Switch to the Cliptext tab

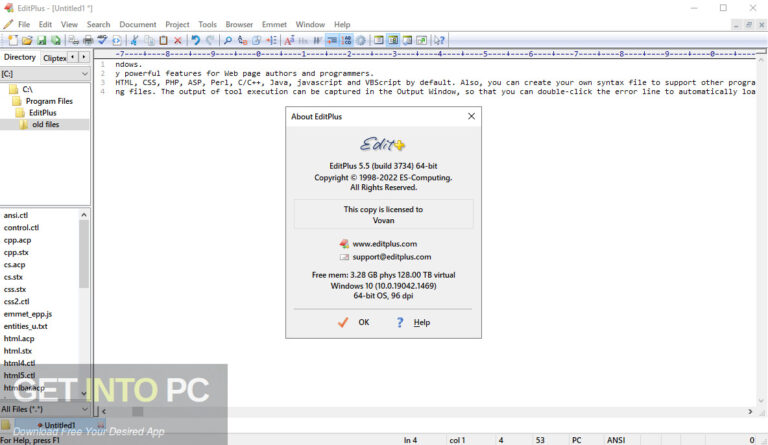54,58
